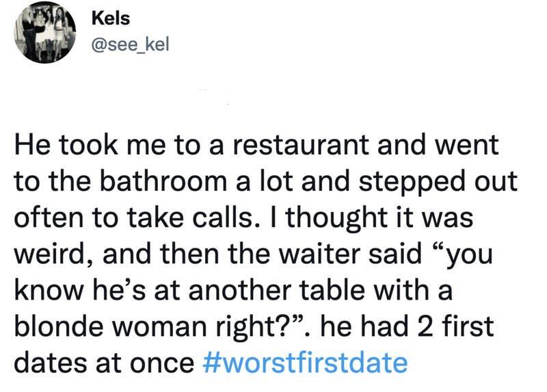Open the #worstfirstdate hashtag link
Screen dimensions: 547x392
coord(306,362)
